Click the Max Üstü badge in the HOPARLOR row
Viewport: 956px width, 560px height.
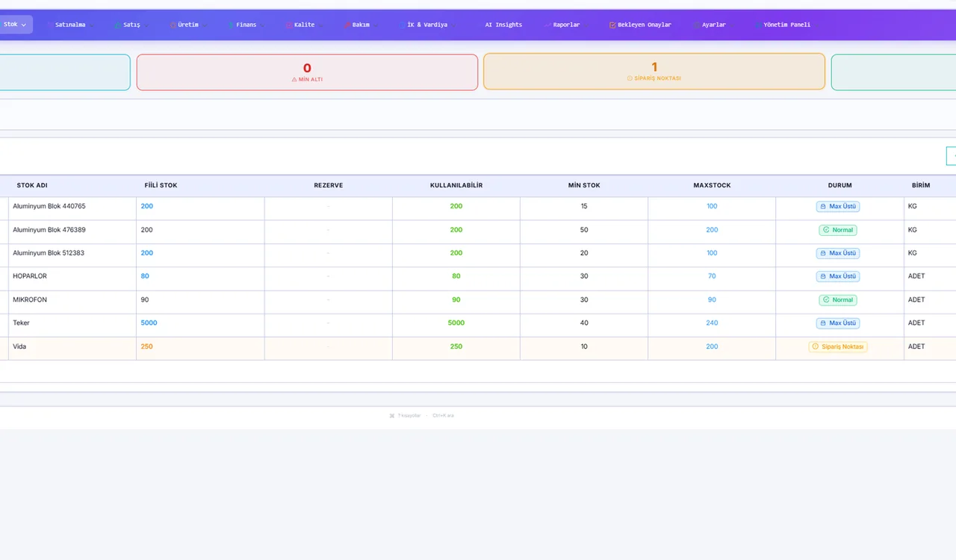pyautogui.click(x=838, y=276)
